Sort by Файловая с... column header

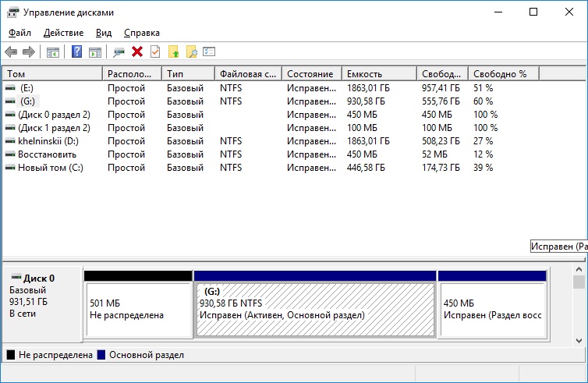click(x=248, y=74)
